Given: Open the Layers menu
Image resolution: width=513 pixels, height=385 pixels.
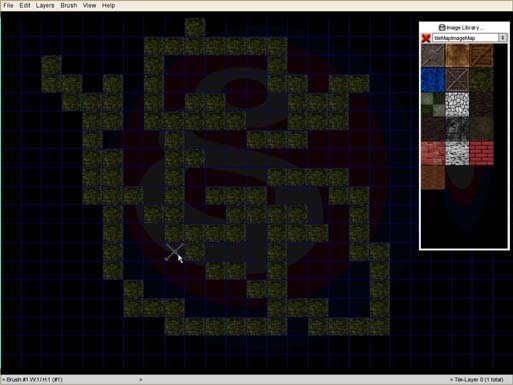Looking at the screenshot, I should [45, 5].
